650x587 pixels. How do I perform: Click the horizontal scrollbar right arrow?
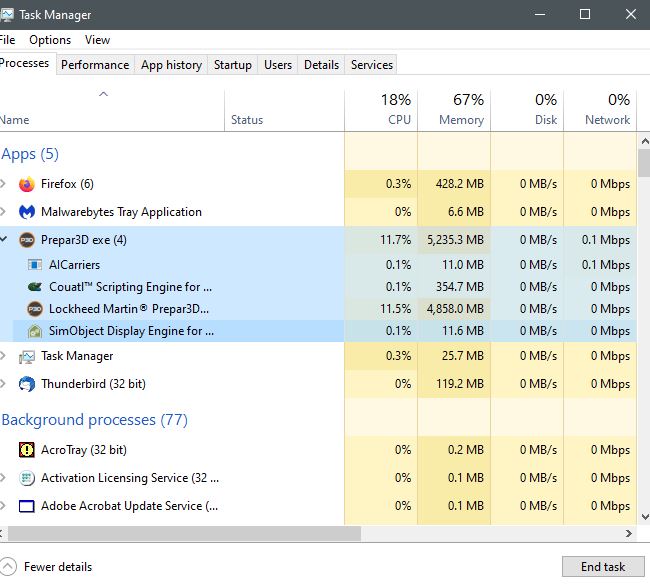(x=629, y=534)
